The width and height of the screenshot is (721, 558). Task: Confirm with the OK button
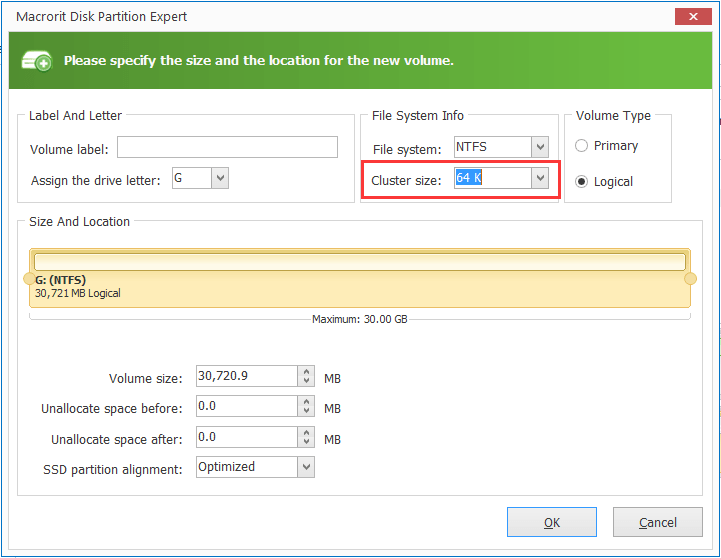(552, 522)
